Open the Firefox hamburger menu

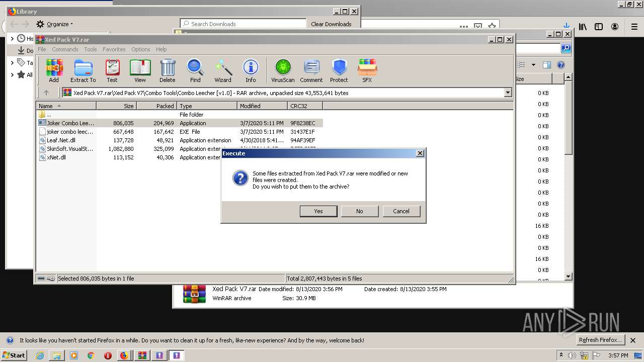tap(634, 27)
